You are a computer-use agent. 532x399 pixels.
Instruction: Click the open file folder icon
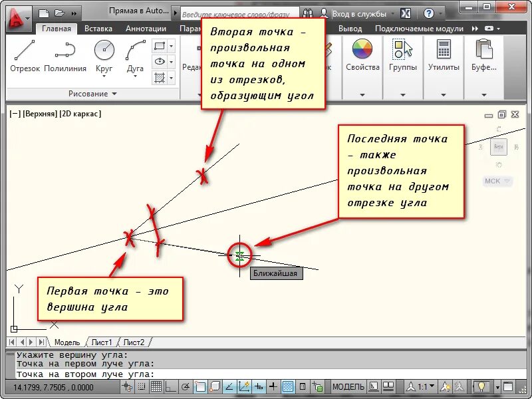click(x=60, y=13)
